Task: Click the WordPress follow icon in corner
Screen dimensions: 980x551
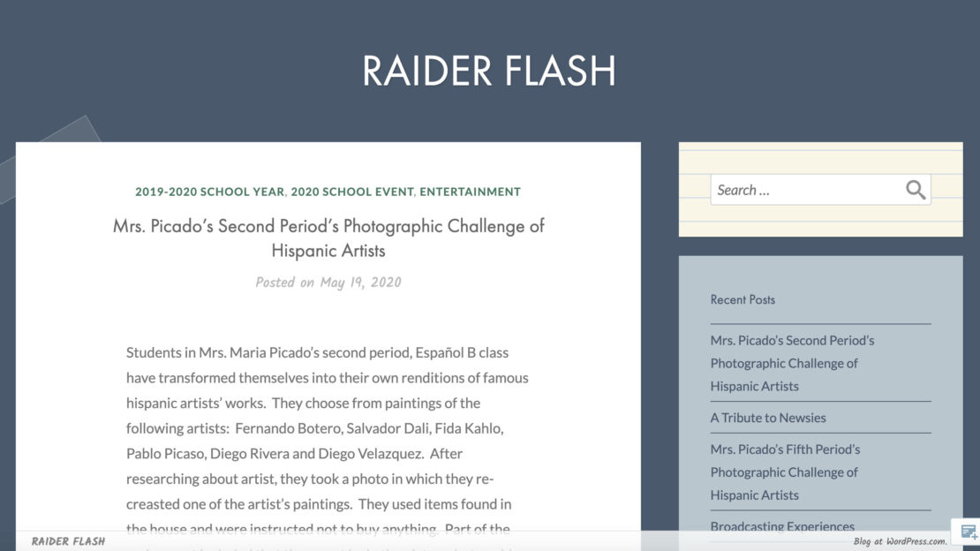Action: pos(969,532)
